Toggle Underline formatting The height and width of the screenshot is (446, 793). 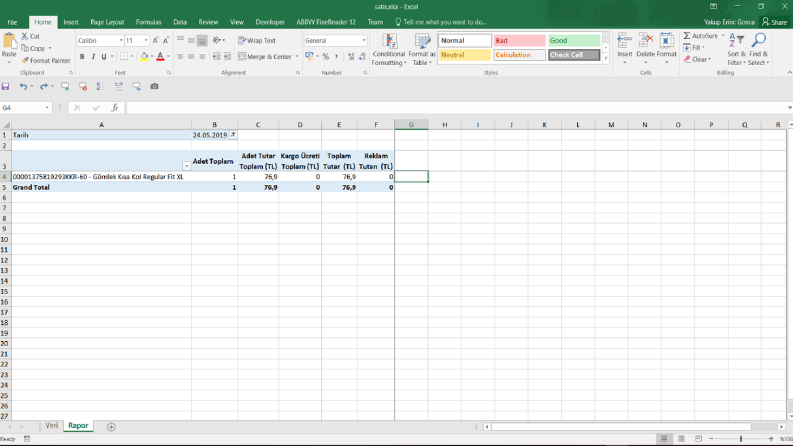coord(104,57)
